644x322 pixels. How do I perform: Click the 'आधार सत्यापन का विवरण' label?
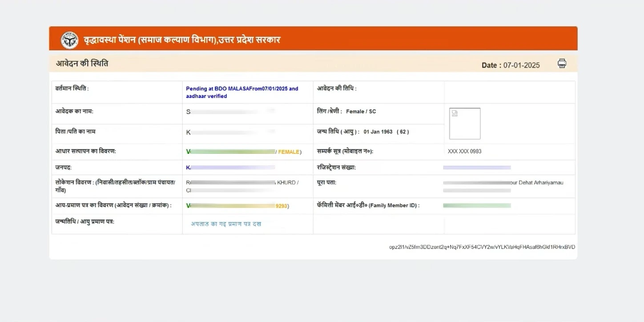[86, 151]
